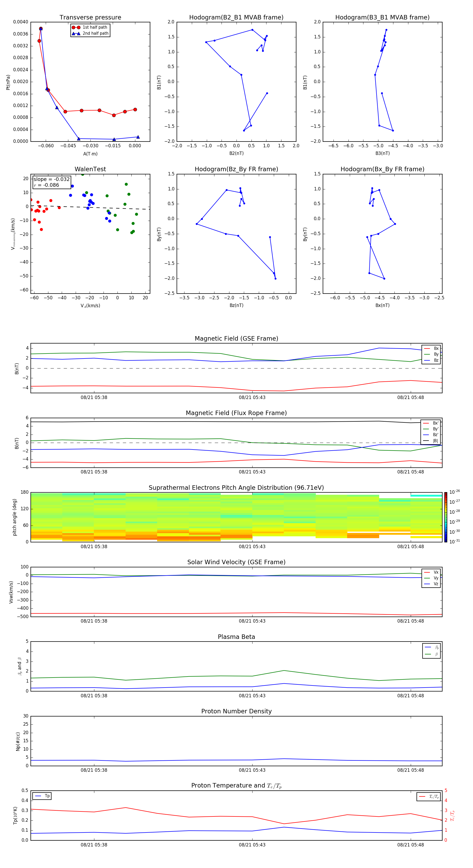Select the Bx legend entry in GSE field plot

[x=431, y=349]
